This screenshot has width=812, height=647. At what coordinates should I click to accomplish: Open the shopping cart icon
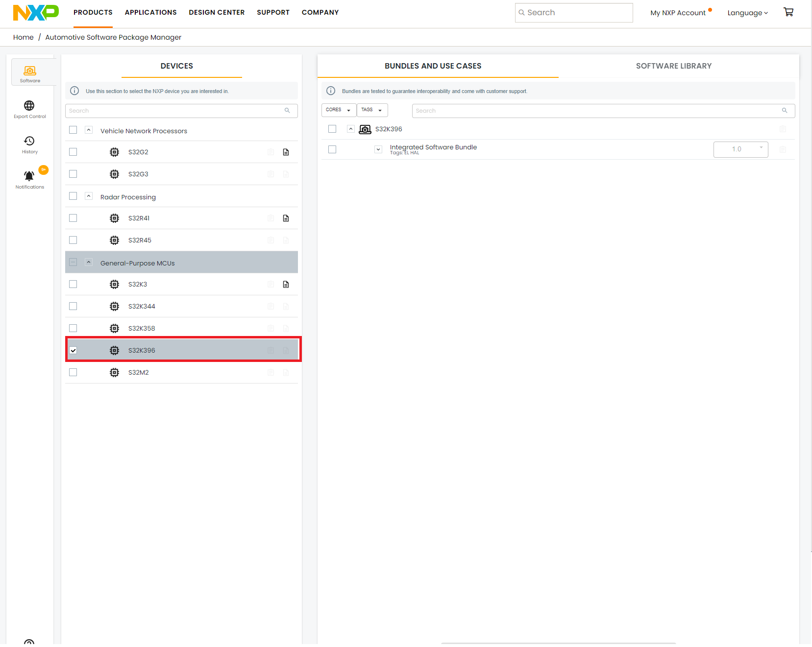coord(788,12)
